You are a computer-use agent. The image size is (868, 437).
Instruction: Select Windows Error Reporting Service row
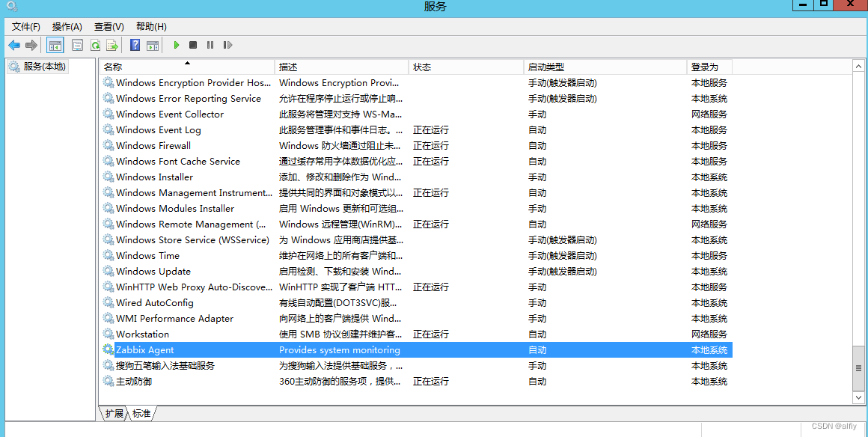coord(416,99)
